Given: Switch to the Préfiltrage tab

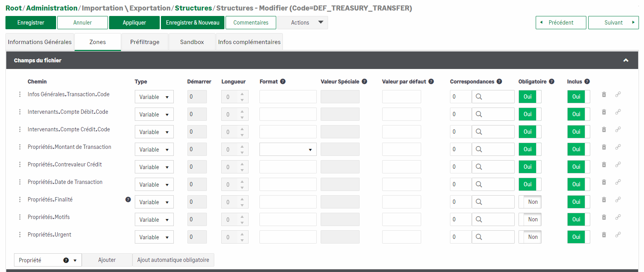Looking at the screenshot, I should click(145, 42).
